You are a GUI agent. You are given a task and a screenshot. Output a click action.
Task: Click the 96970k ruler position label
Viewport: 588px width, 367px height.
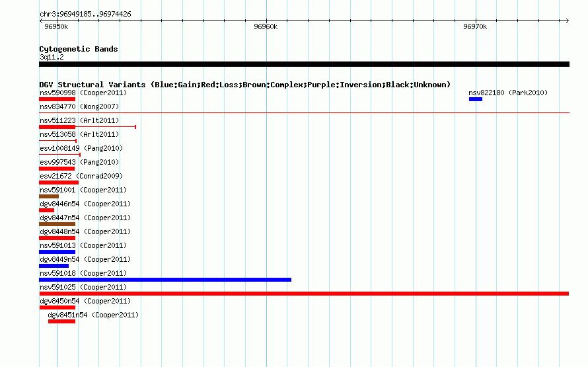(475, 26)
